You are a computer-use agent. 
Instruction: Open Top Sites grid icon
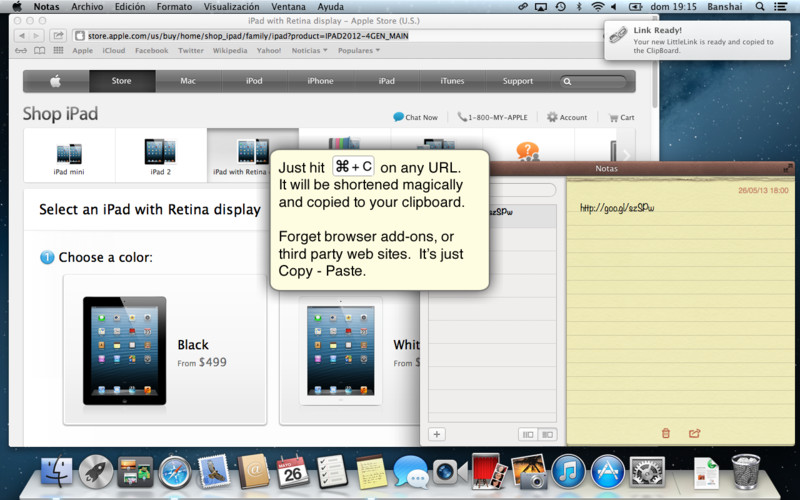point(58,51)
